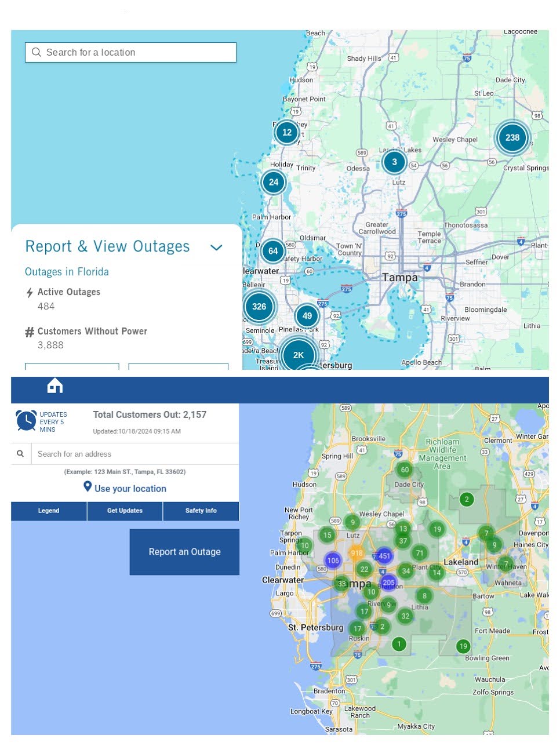The image size is (560, 746).
Task: Click the Updated 10/18/2024 09:15 AM timestamp
Action: (x=137, y=431)
